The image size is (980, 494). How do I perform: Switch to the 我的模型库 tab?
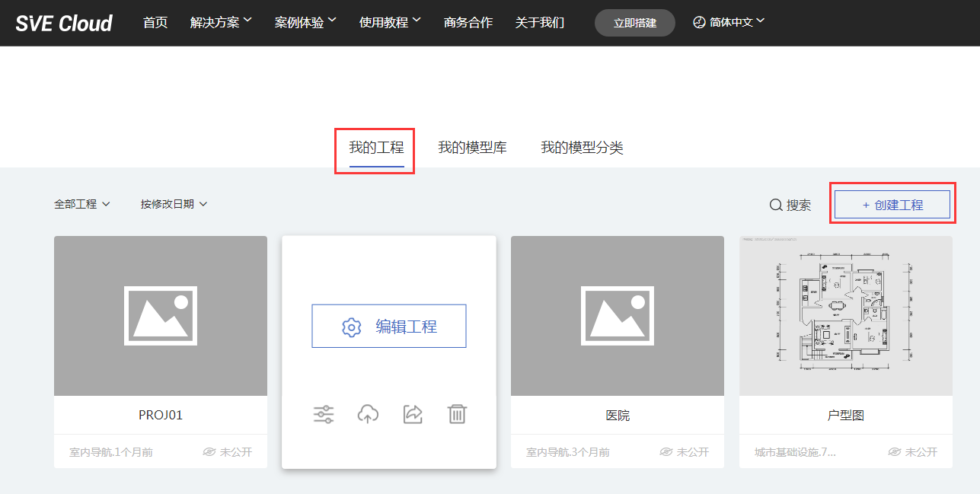coord(472,147)
